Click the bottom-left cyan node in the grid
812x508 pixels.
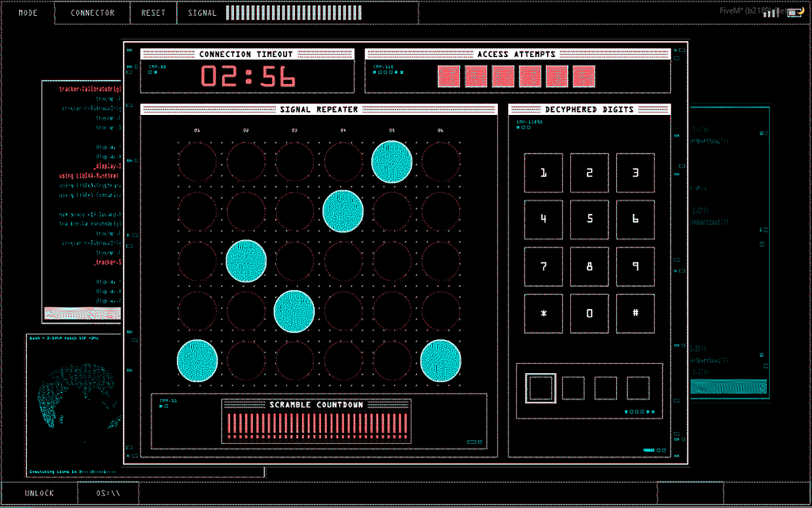197,360
